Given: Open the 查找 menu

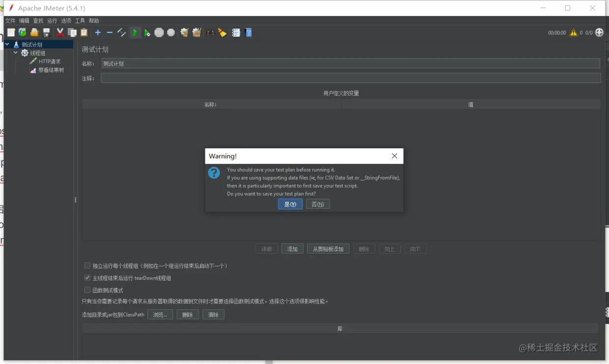Looking at the screenshot, I should [x=38, y=21].
